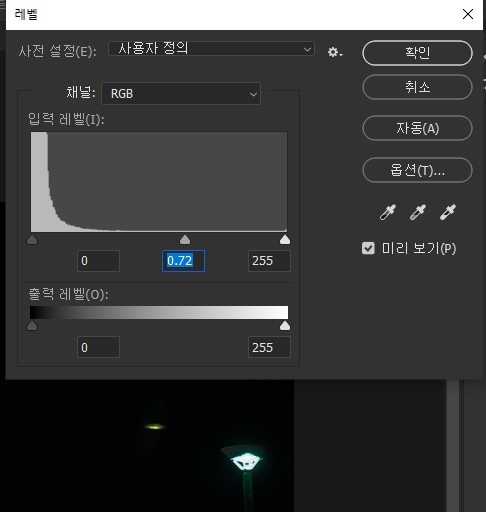Image resolution: width=486 pixels, height=512 pixels.
Task: Click the output black level slider handle
Action: click(x=32, y=326)
